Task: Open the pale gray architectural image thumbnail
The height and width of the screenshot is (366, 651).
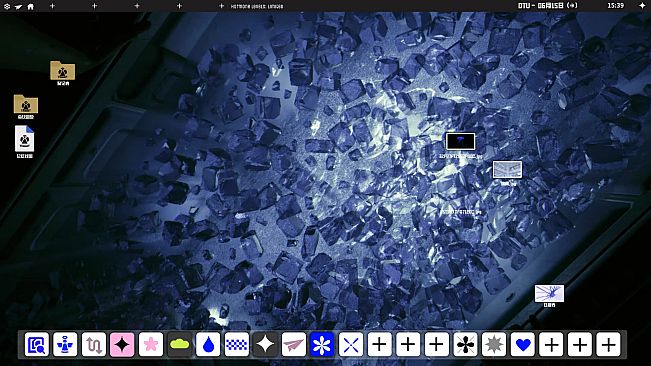Action: 507,170
